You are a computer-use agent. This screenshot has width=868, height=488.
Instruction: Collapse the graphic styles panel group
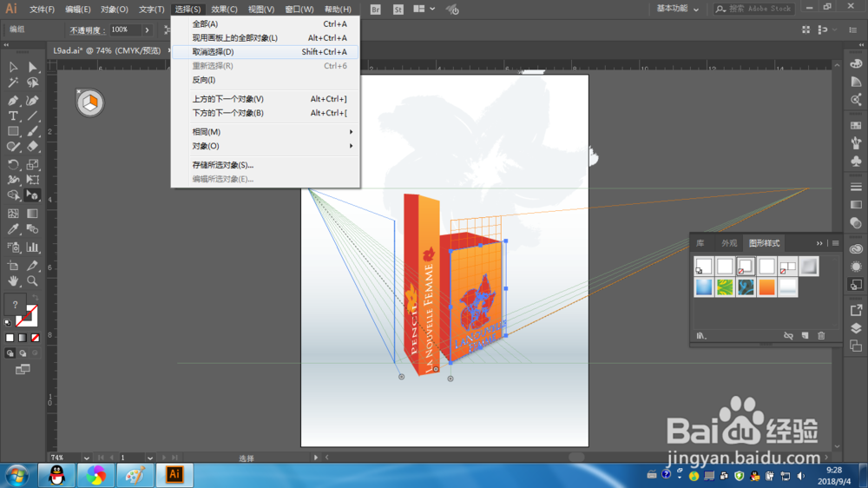coord(819,243)
